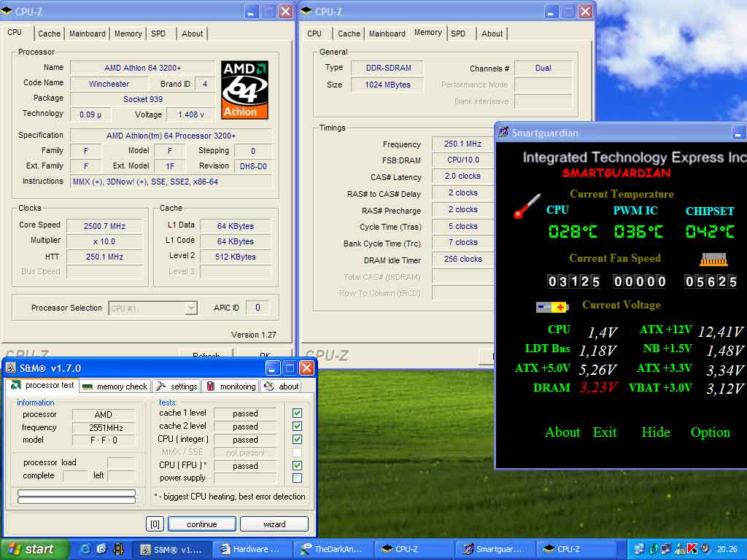
Task: Open the Cache tab in the CPU-Z memory window
Action: tap(349, 34)
